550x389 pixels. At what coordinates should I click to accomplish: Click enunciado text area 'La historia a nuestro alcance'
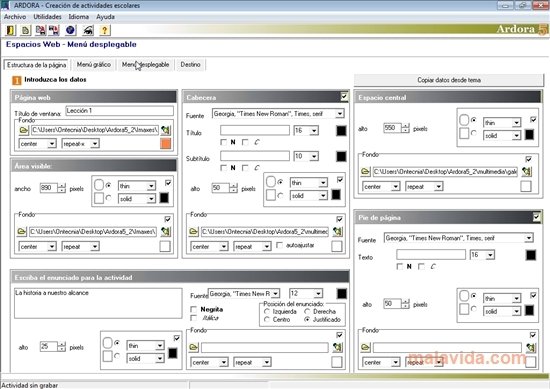pyautogui.click(x=98, y=303)
